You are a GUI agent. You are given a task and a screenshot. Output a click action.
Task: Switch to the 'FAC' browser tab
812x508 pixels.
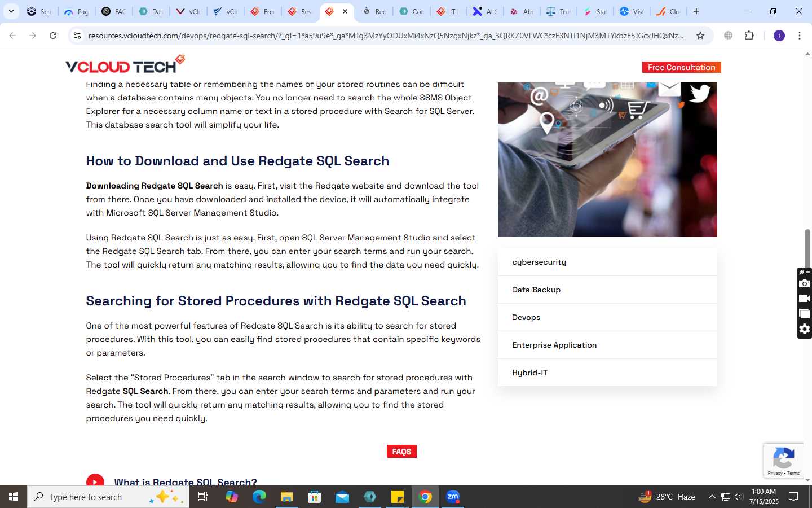[x=113, y=11]
